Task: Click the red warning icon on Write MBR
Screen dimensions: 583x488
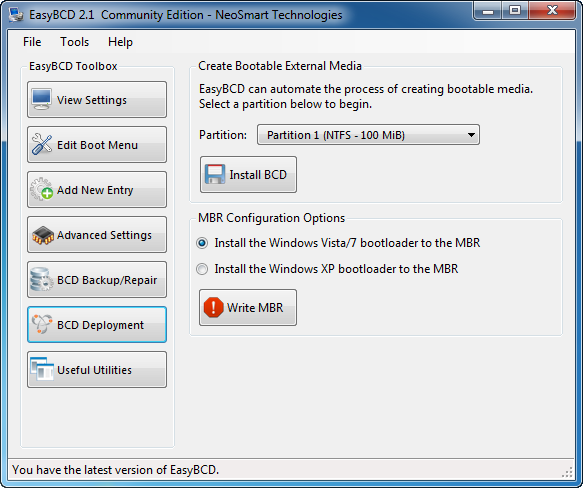Action: (x=213, y=307)
